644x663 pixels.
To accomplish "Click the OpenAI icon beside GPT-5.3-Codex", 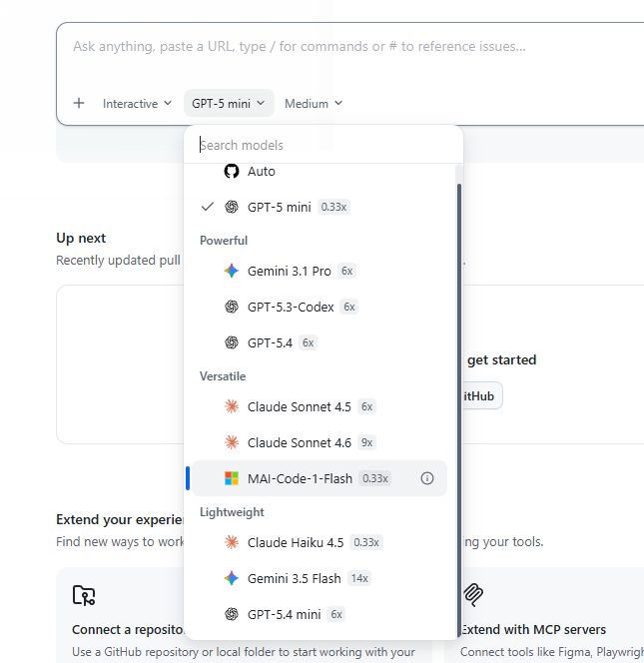I will [232, 307].
